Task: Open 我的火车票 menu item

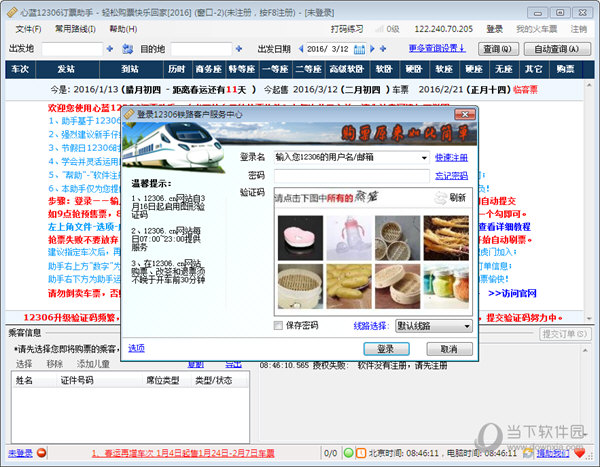Action: (x=536, y=29)
